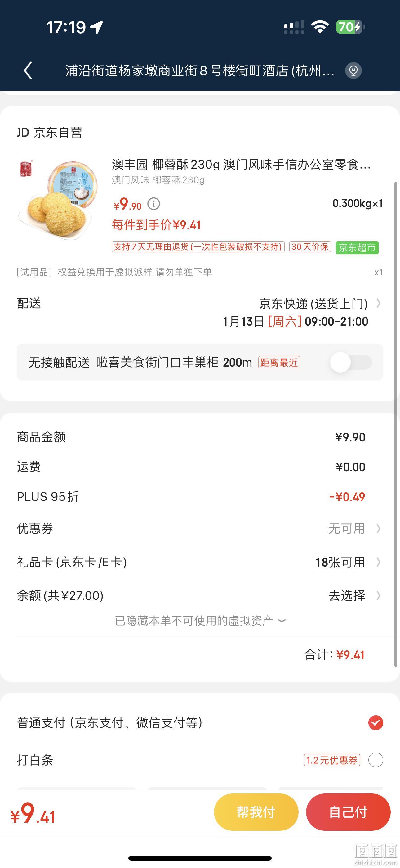Tap the 30天价保 badge

[x=310, y=247]
